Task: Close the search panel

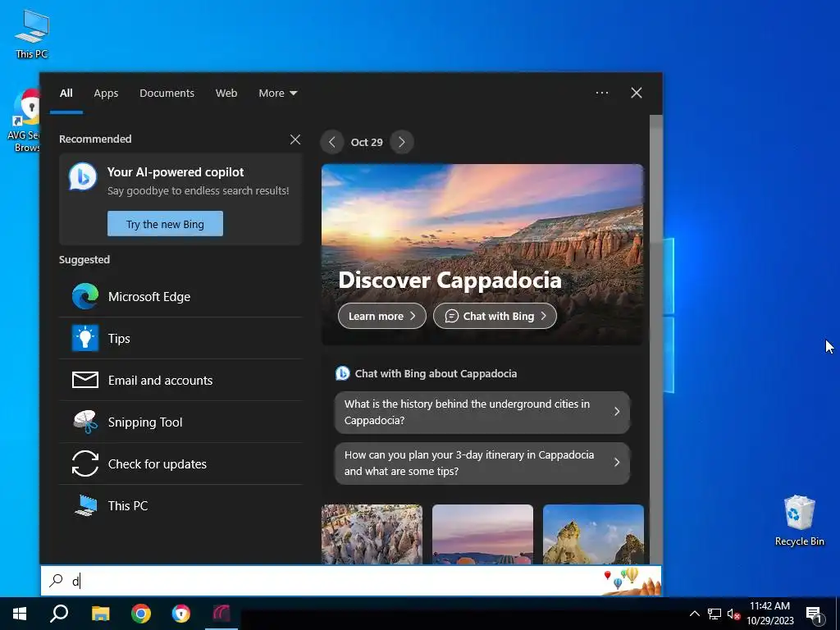Action: (x=637, y=93)
